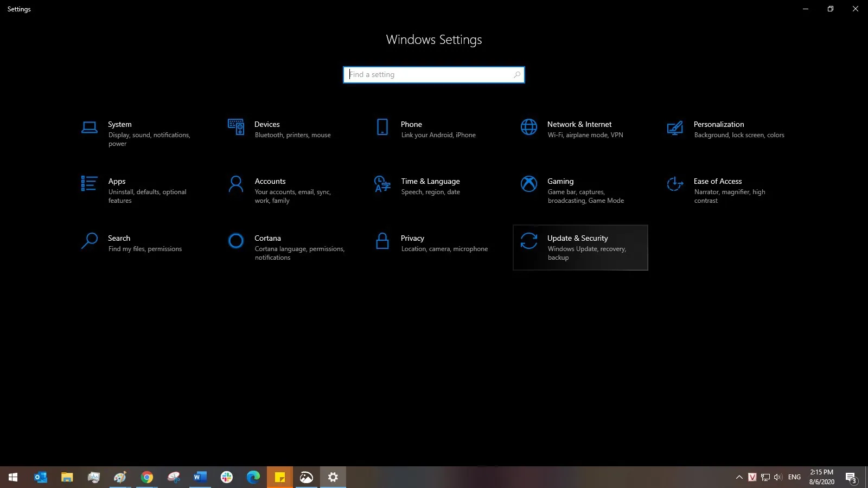Open Microsoft Edge from the taskbar
This screenshot has width=868, height=488.
click(253, 477)
